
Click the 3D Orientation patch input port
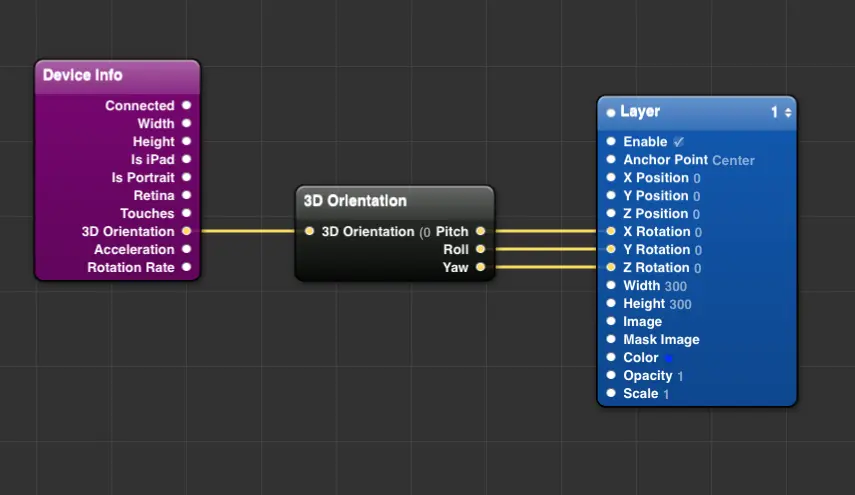point(309,231)
